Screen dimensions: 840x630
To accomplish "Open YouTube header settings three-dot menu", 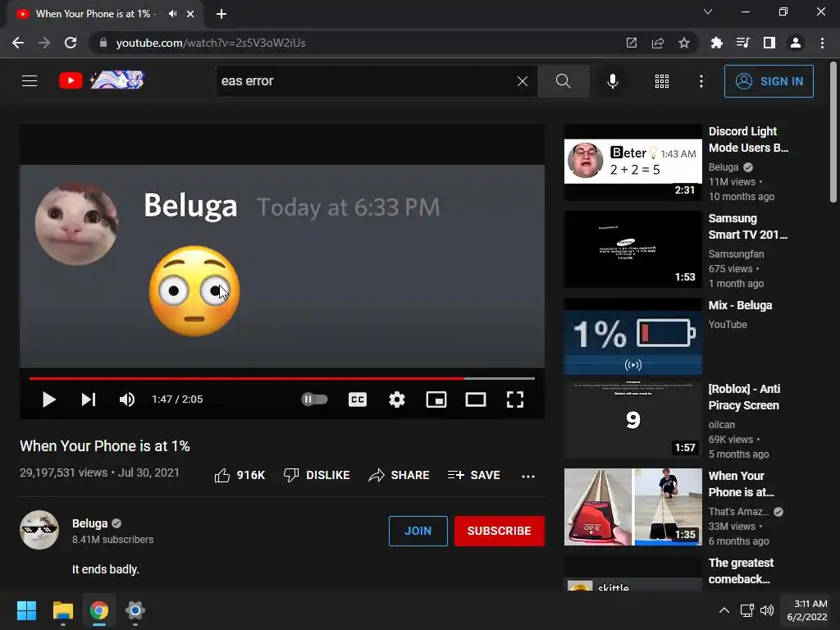I will 701,81.
